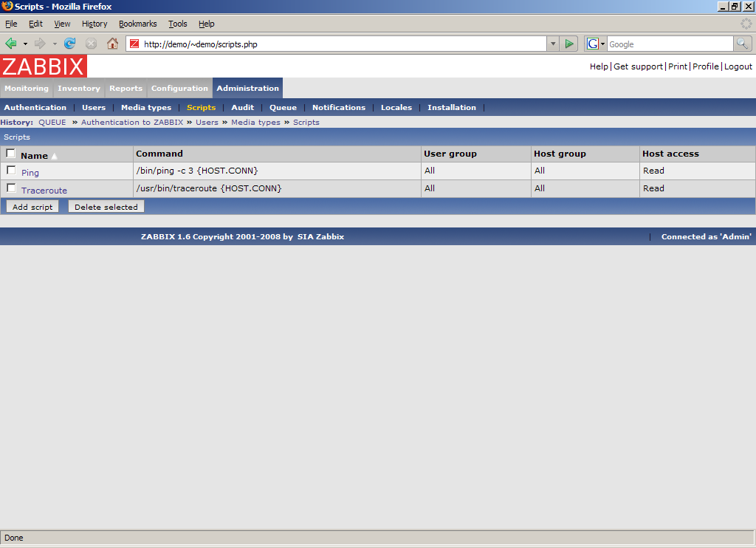
Task: Click the Logout link
Action: (738, 66)
